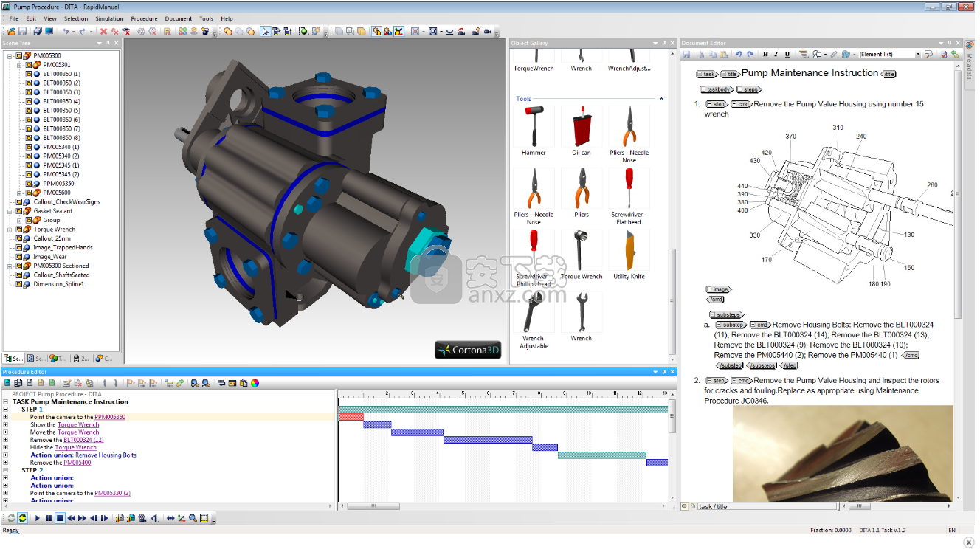Apply Underline in Document Editor toolbar
The height and width of the screenshot is (552, 980).
point(787,54)
